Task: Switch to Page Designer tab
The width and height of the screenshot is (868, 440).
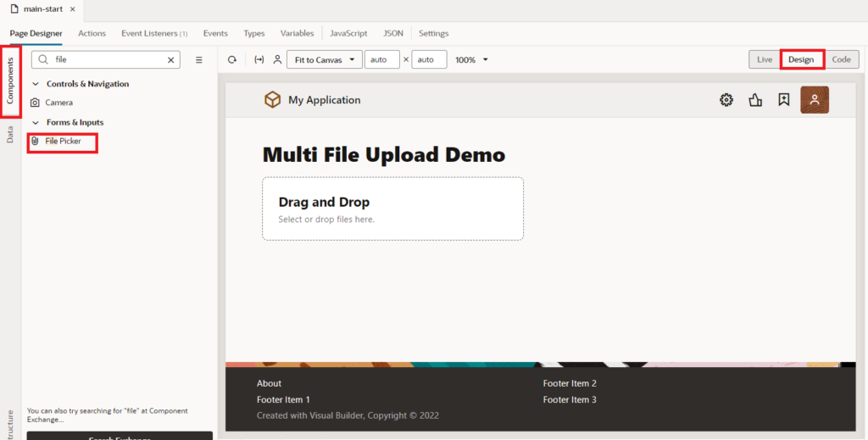Action: [x=36, y=33]
